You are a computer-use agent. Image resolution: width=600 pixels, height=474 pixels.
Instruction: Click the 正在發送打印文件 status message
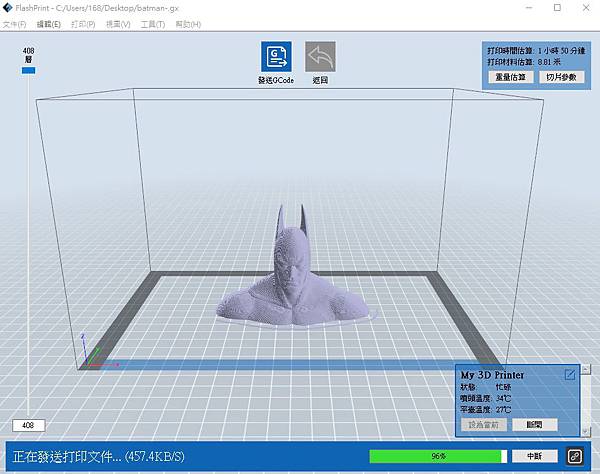click(x=98, y=456)
